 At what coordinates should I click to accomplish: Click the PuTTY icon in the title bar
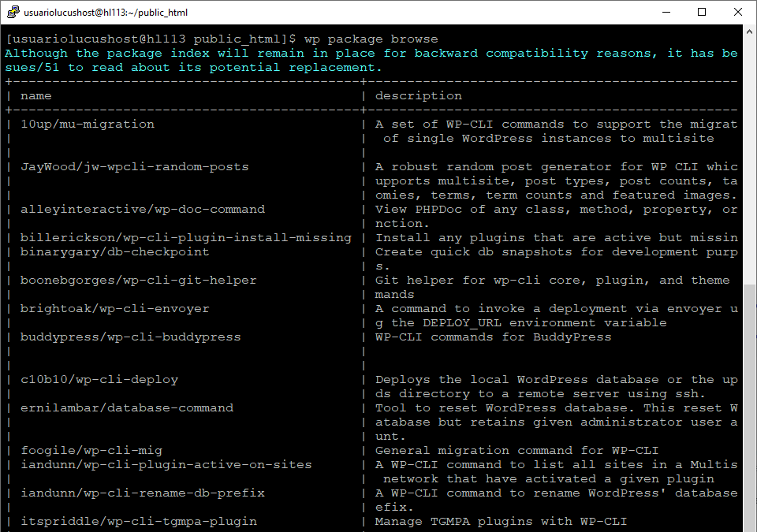(x=13, y=12)
